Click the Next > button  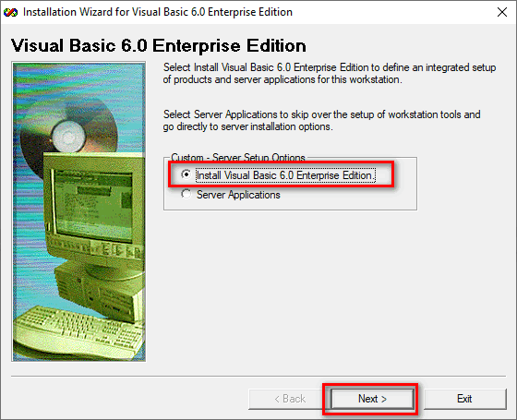coord(373,399)
